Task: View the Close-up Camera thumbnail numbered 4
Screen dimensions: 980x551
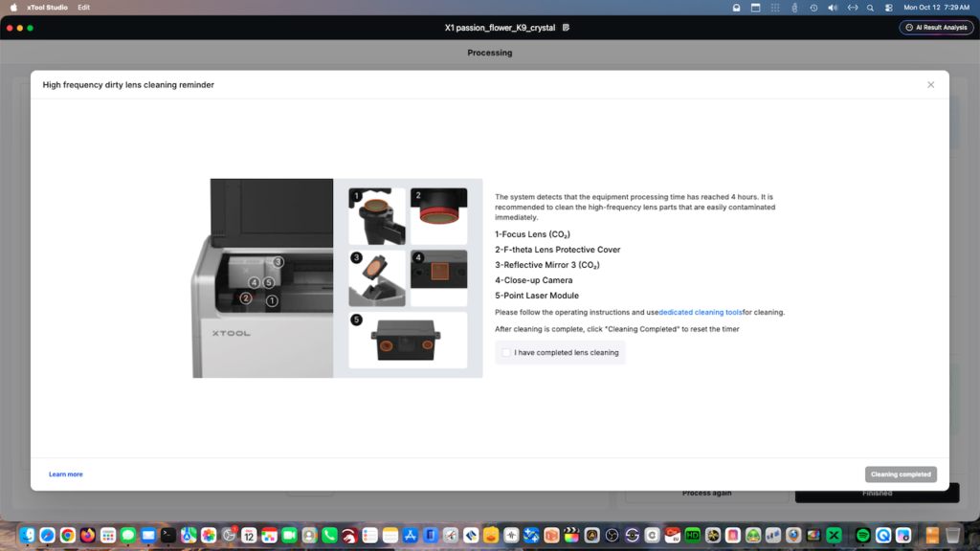Action: [x=438, y=278]
